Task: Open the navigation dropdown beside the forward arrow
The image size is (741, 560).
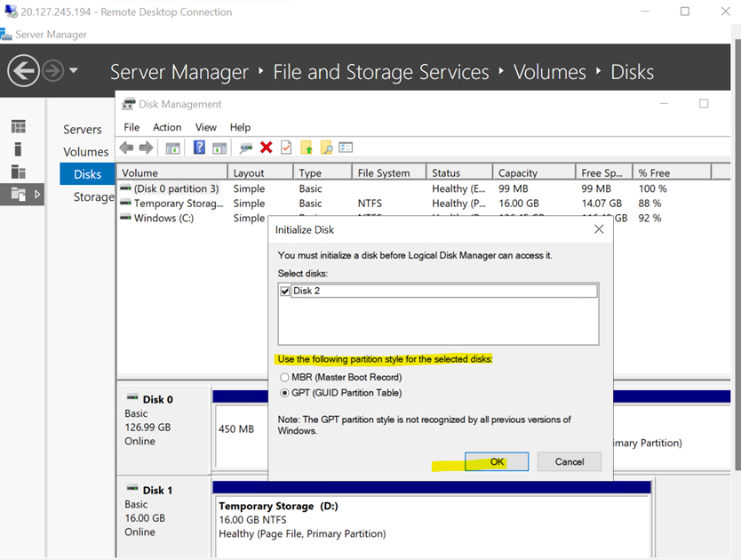Action: [x=75, y=70]
